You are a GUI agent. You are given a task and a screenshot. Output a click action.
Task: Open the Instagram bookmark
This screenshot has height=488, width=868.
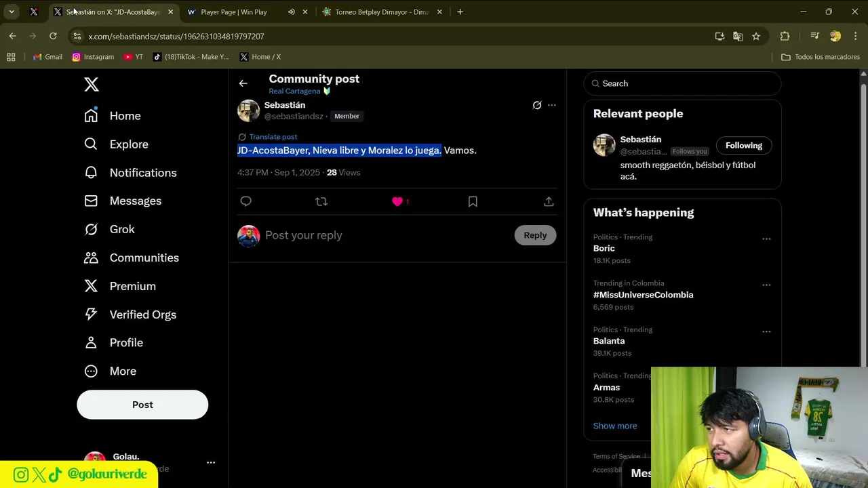[x=93, y=57]
